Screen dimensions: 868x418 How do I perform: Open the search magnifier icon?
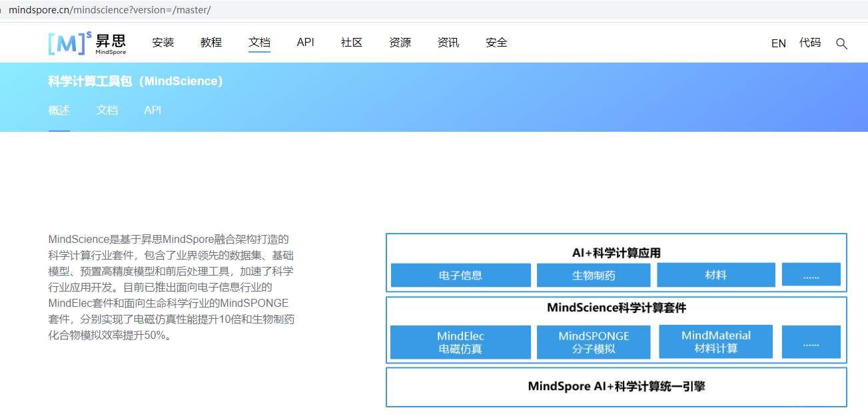(841, 43)
